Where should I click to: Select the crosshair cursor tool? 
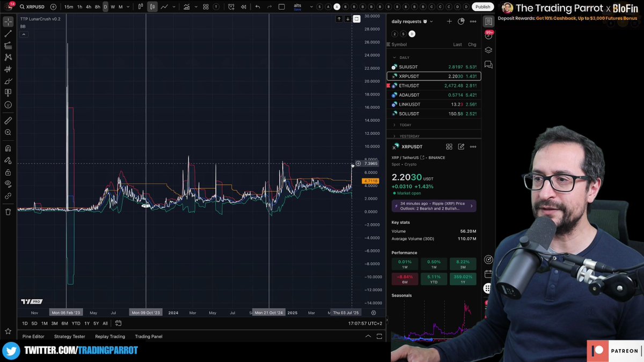click(8, 22)
